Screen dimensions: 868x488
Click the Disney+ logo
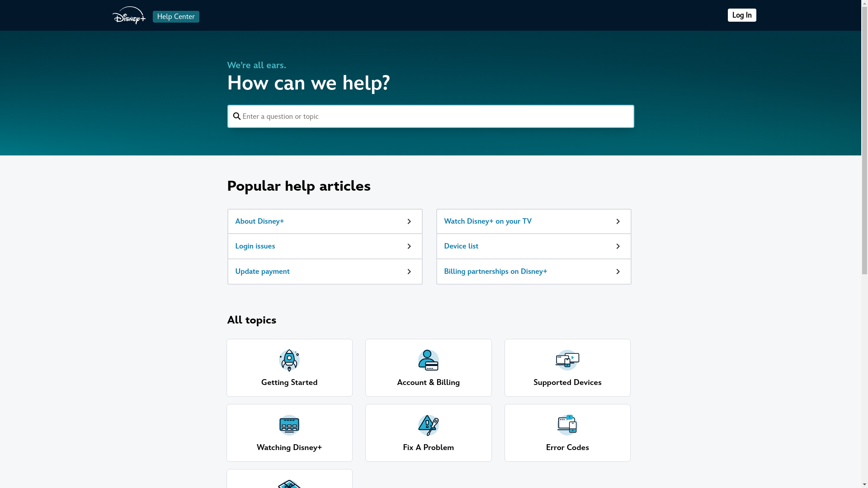point(129,15)
